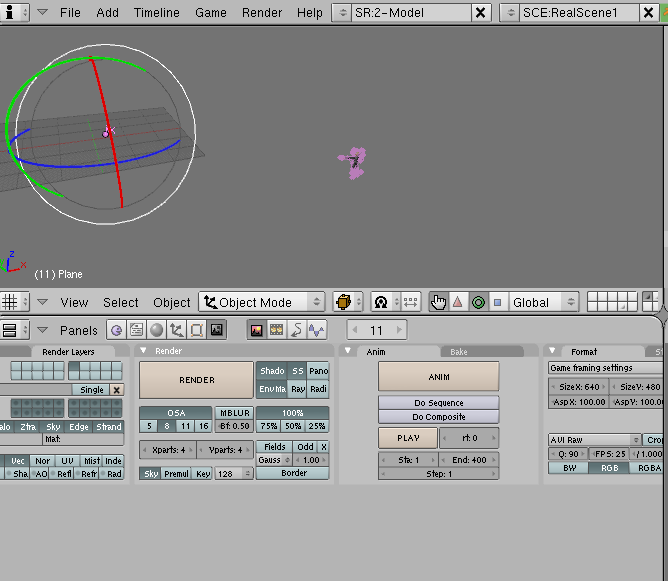Toggle Radi radiosity rendering

pos(318,389)
